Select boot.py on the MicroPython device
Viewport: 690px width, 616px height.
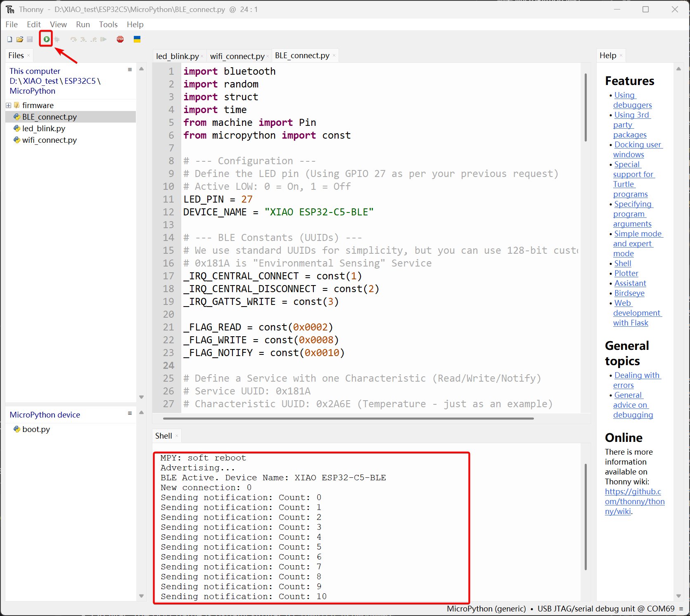point(36,429)
